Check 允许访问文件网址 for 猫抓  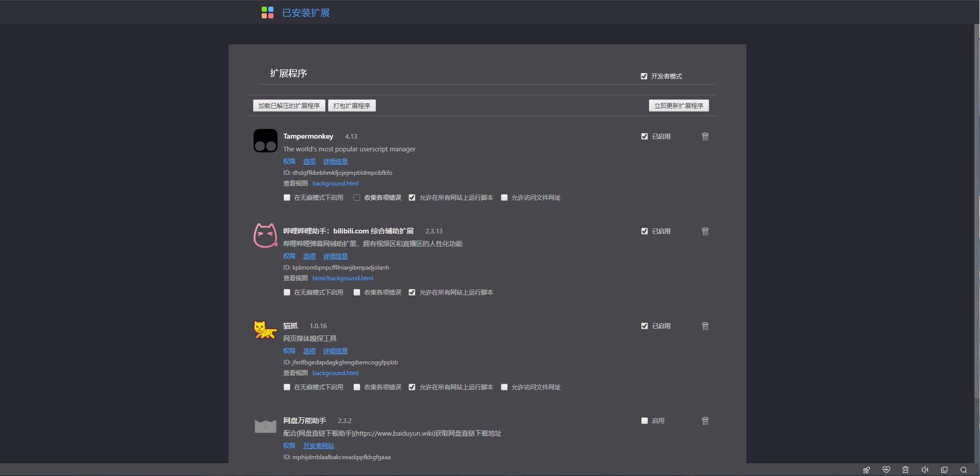click(x=504, y=387)
